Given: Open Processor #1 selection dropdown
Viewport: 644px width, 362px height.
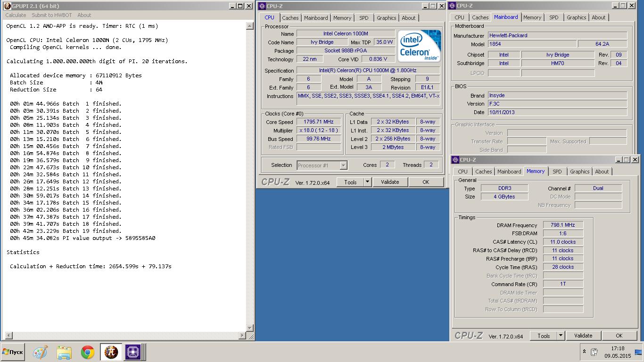Looking at the screenshot, I should click(x=322, y=165).
